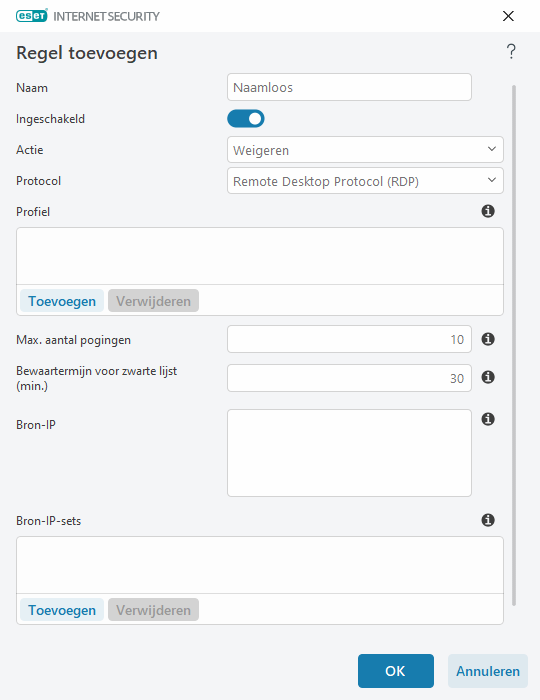Show info for Max. aantal pogingen

point(488,339)
